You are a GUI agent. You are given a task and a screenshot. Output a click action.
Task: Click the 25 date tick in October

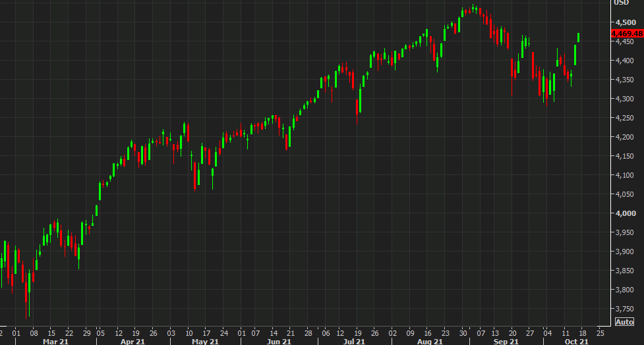tap(600, 332)
